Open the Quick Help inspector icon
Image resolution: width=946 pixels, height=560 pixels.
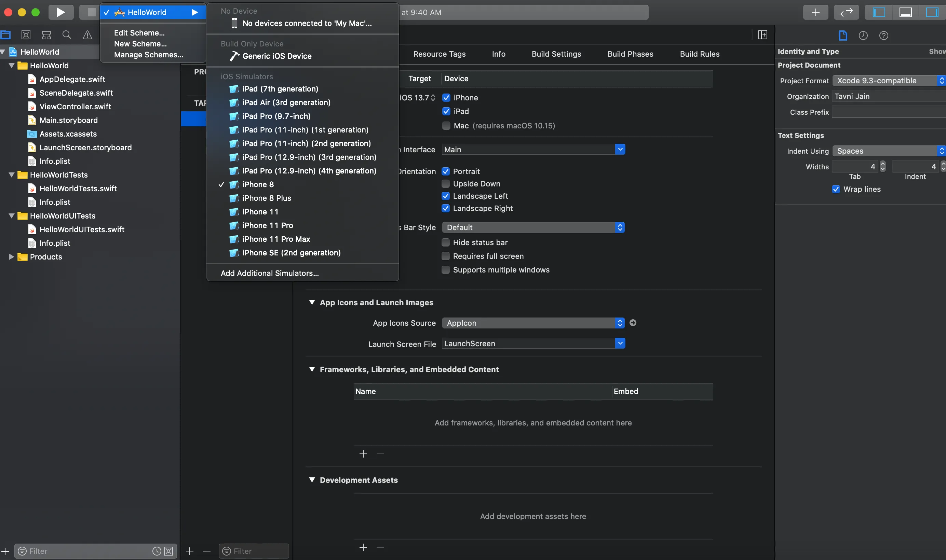tap(883, 36)
